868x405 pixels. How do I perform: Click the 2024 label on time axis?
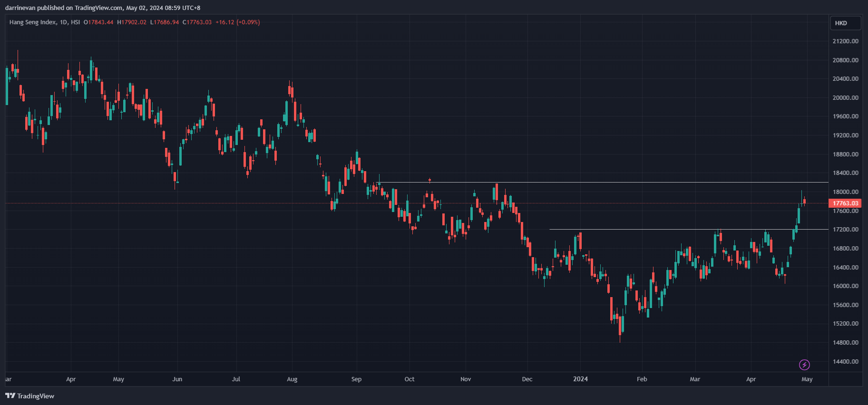point(580,379)
